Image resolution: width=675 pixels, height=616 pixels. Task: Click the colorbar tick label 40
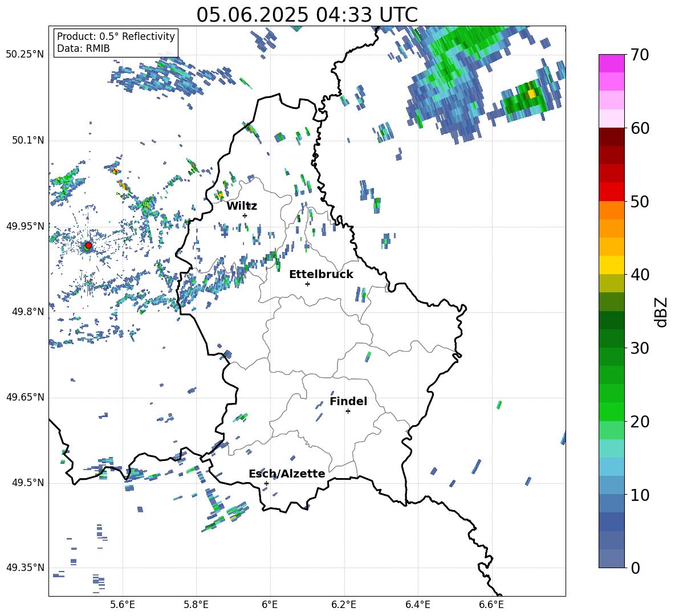640,275
